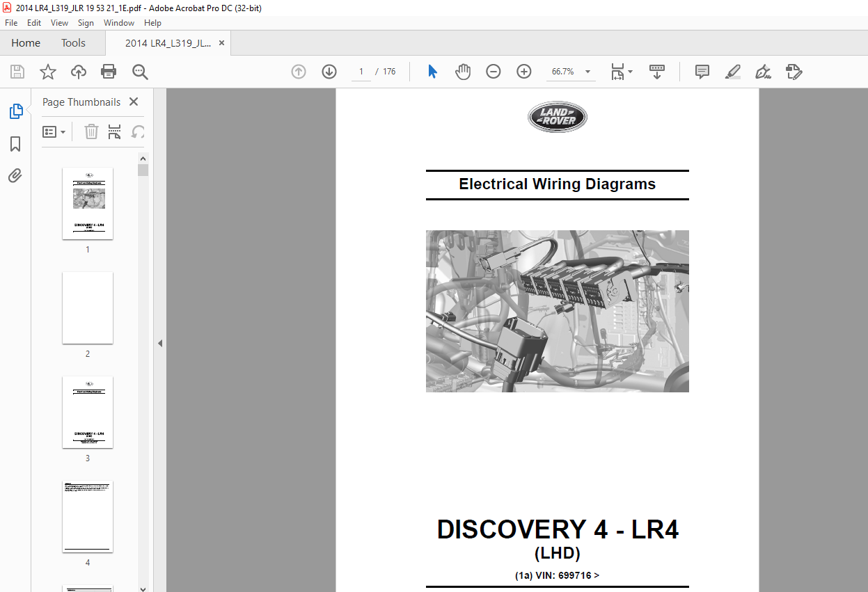Go to previous page arrow
Viewport: 868px width, 592px height.
tap(299, 72)
